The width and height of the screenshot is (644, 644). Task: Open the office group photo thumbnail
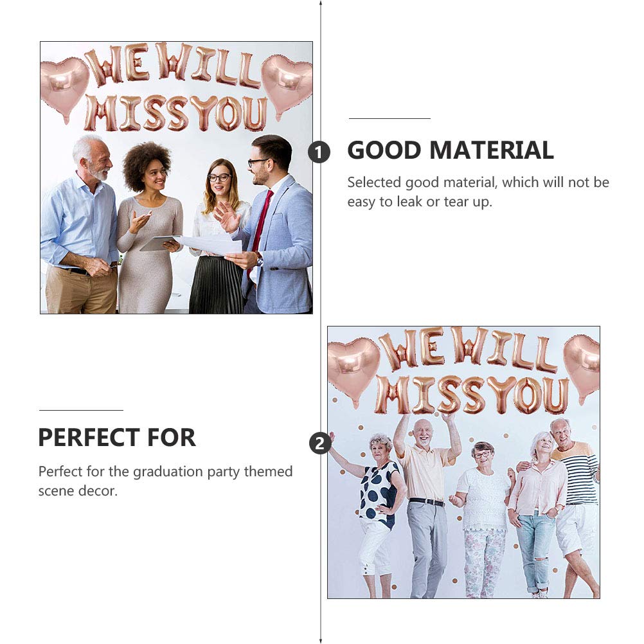pos(177,177)
